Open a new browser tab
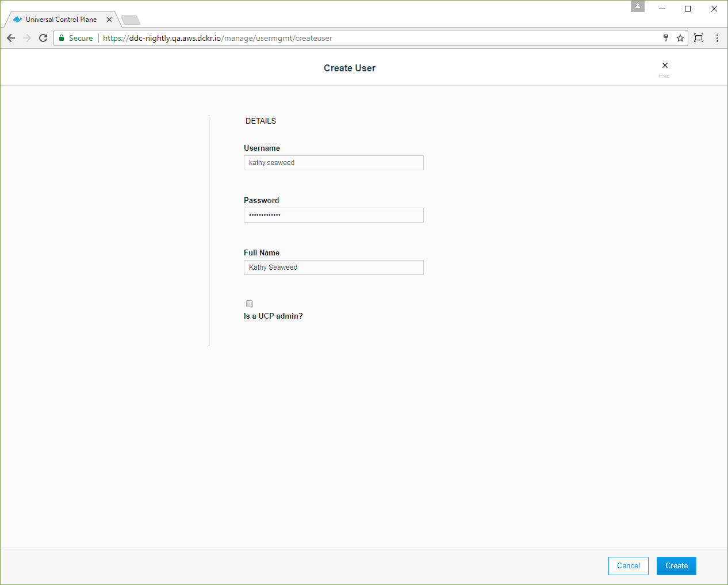 click(x=131, y=20)
